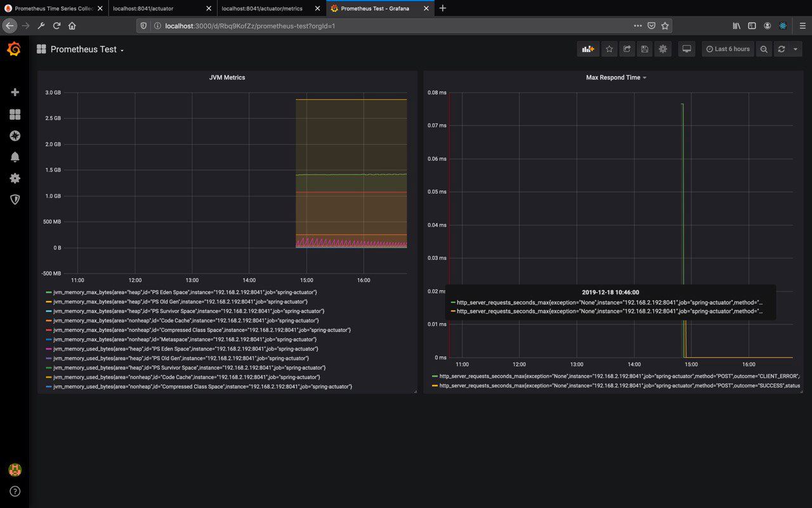Open Dashboards icon in the sidebar
Viewport: 812px width, 508px height.
(x=15, y=114)
